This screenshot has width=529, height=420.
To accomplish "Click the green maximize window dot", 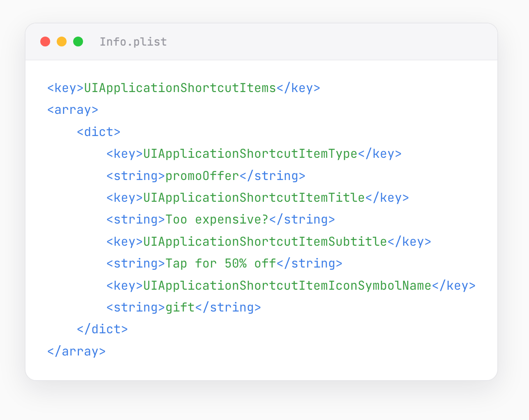I will pyautogui.click(x=78, y=42).
